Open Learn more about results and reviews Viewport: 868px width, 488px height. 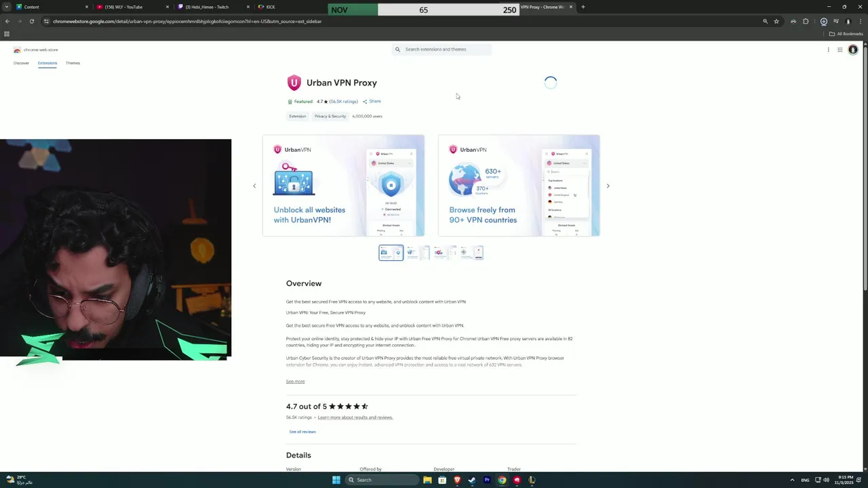coord(355,418)
